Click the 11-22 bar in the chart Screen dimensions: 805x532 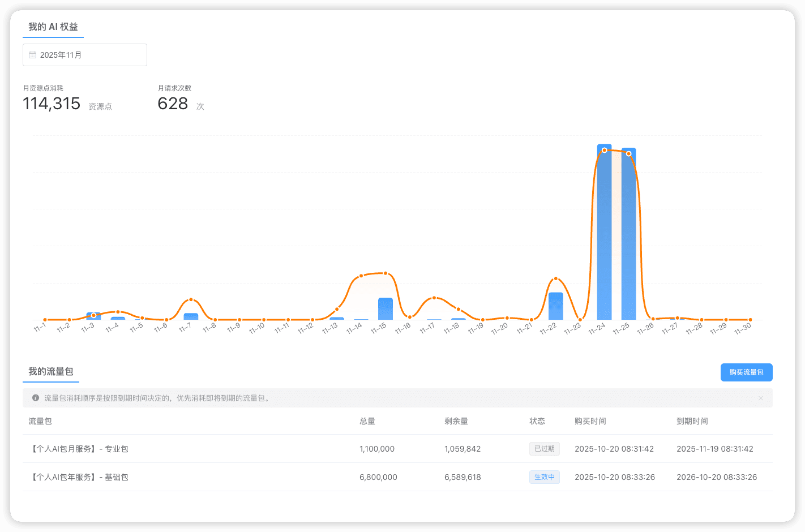(556, 306)
